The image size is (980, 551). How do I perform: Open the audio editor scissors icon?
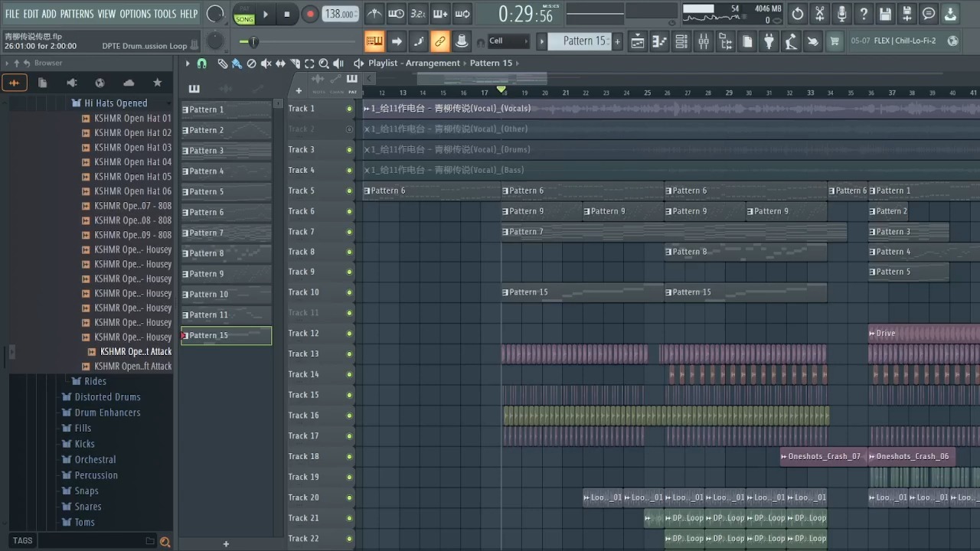(819, 14)
